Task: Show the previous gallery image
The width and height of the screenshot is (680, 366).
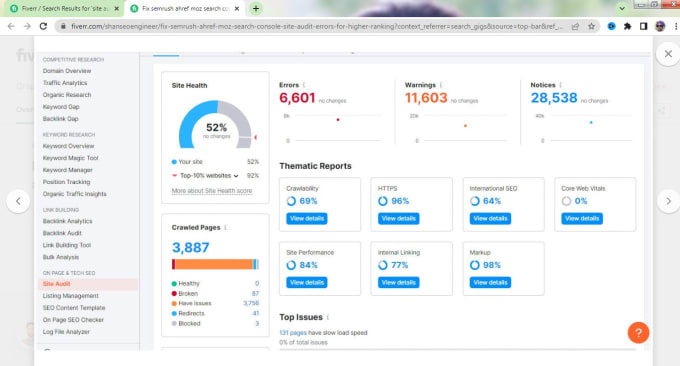Action: 18,201
